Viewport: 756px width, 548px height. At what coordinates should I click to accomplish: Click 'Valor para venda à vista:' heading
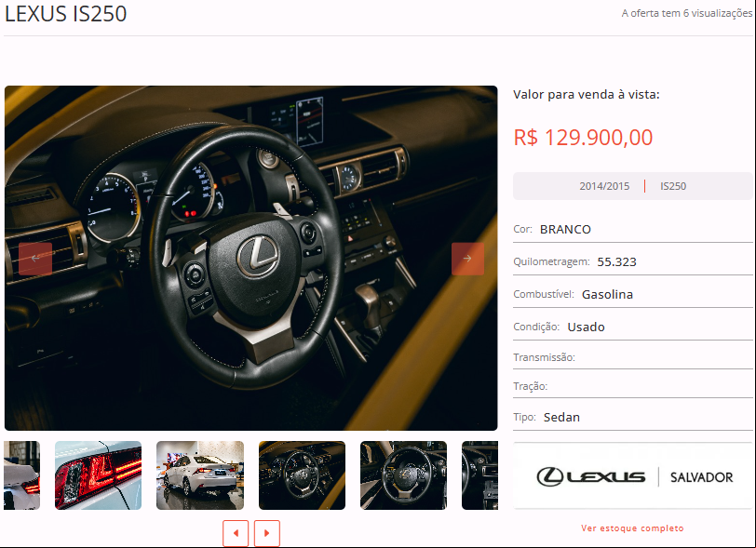coord(587,95)
